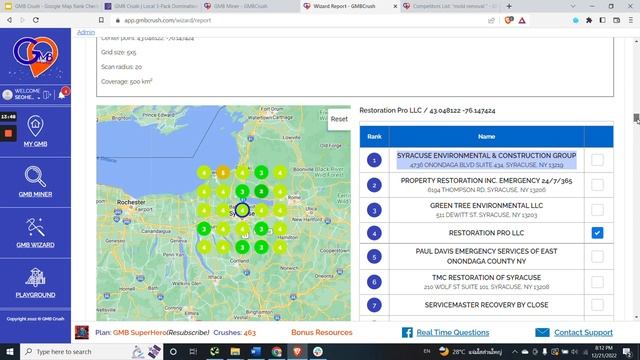
Task: Click the envelope icon by Contact Support
Action: pos(542,332)
